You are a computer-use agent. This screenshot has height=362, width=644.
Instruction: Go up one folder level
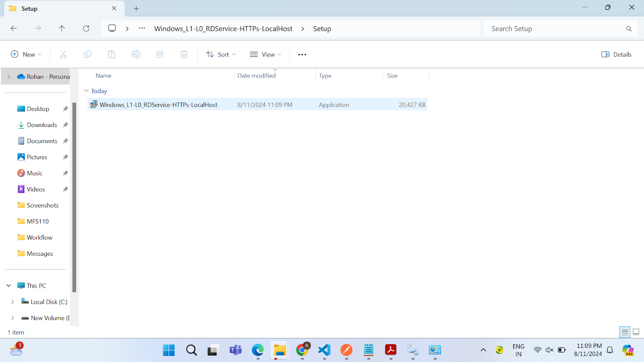coord(62,29)
